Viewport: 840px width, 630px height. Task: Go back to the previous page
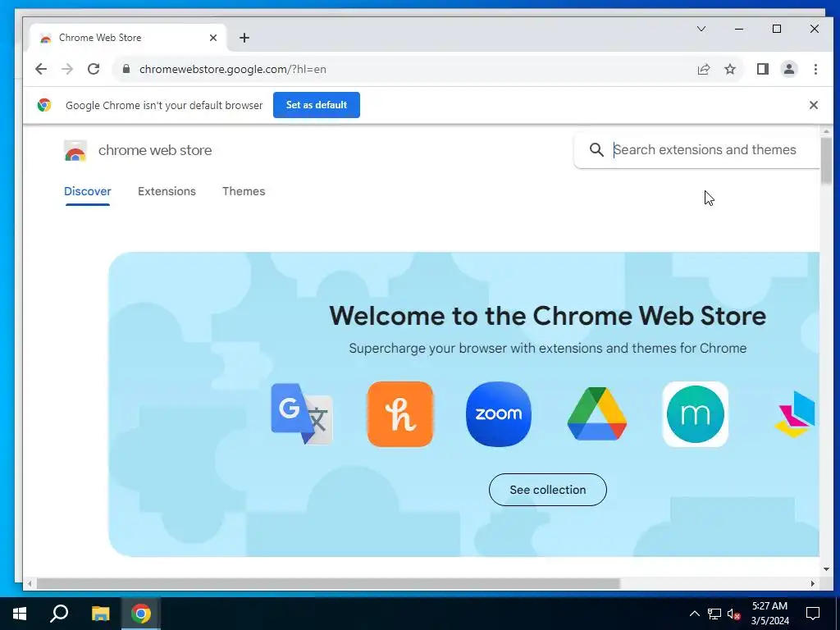[41, 69]
